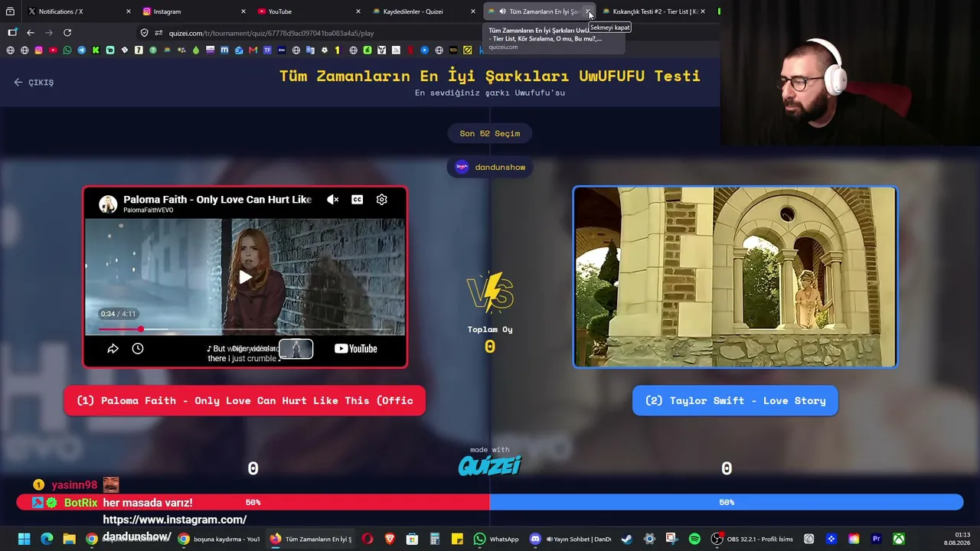Close the Tüm Zamanların En İyi Şarkıları tab
Image resolution: width=980 pixels, height=551 pixels.
coord(587,11)
